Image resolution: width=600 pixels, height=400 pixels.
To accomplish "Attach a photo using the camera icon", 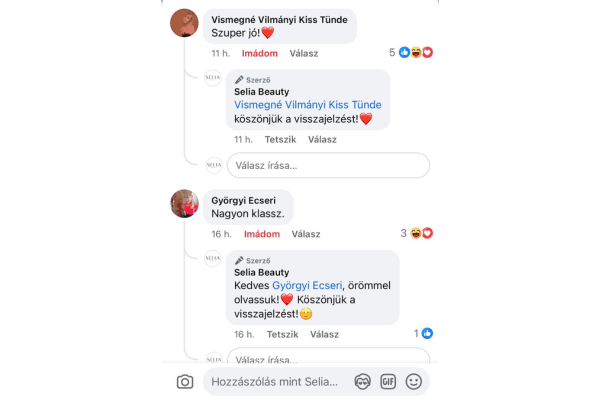I will coord(185,382).
